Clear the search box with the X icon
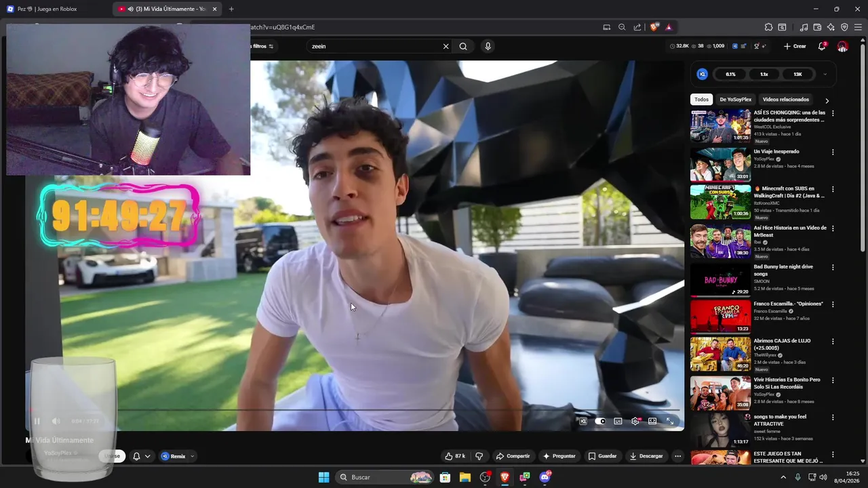This screenshot has height=488, width=868. tap(446, 46)
